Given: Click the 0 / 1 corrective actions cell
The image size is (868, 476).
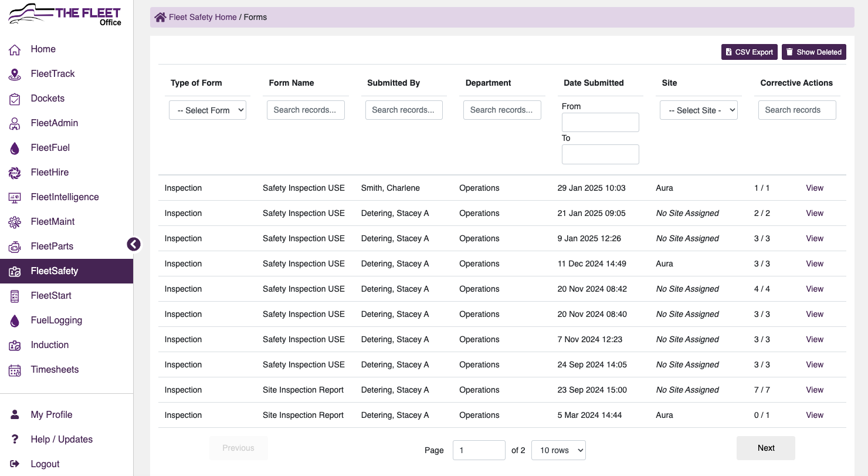Looking at the screenshot, I should 762,416.
